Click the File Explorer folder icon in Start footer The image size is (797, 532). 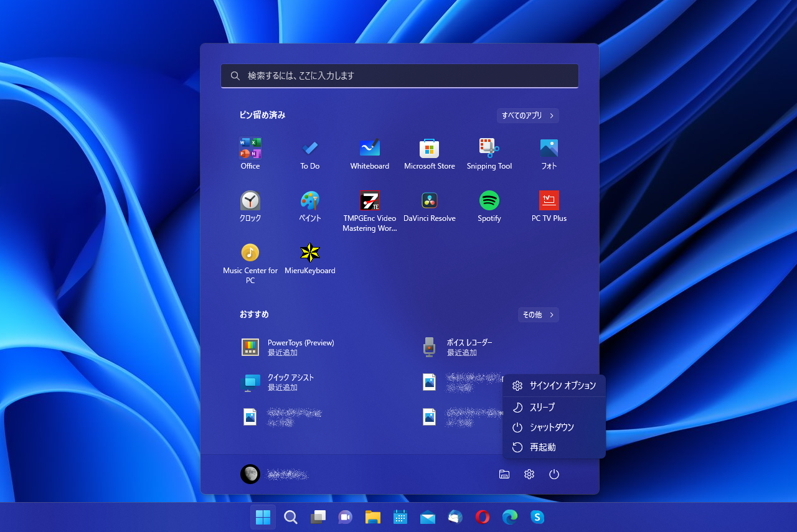[x=504, y=474]
